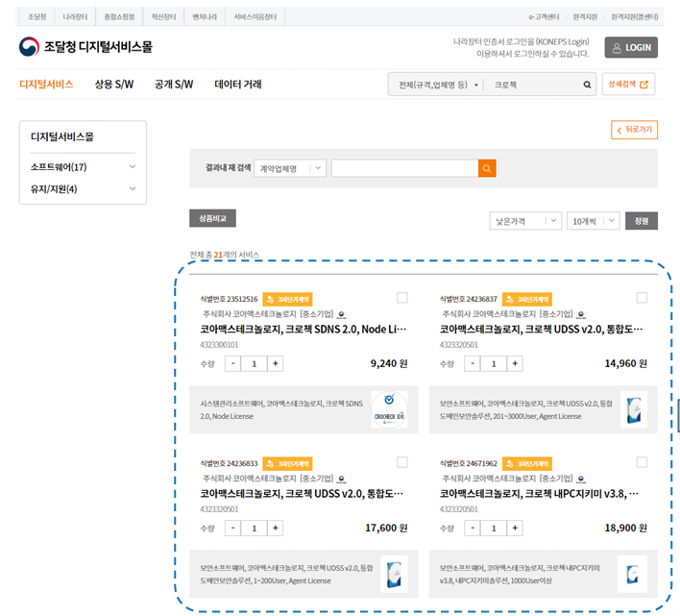The height and width of the screenshot is (616, 680).
Task: Select the 상용 S/W menu
Action: [x=114, y=85]
